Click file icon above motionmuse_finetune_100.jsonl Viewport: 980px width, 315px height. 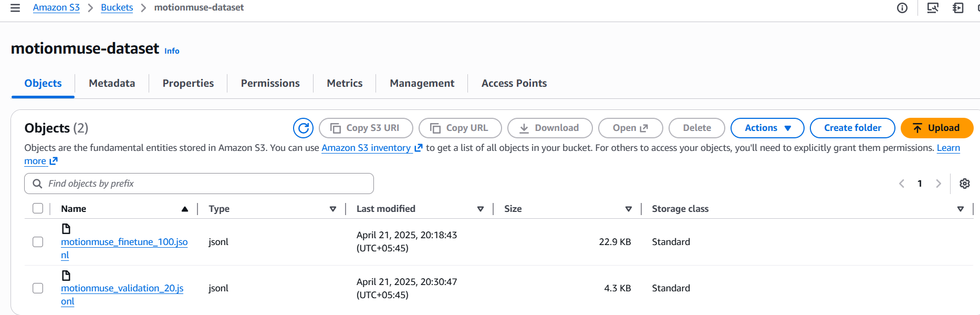(66, 229)
